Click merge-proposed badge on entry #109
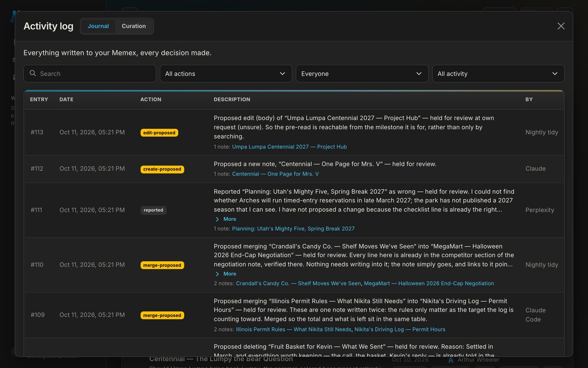 162,315
